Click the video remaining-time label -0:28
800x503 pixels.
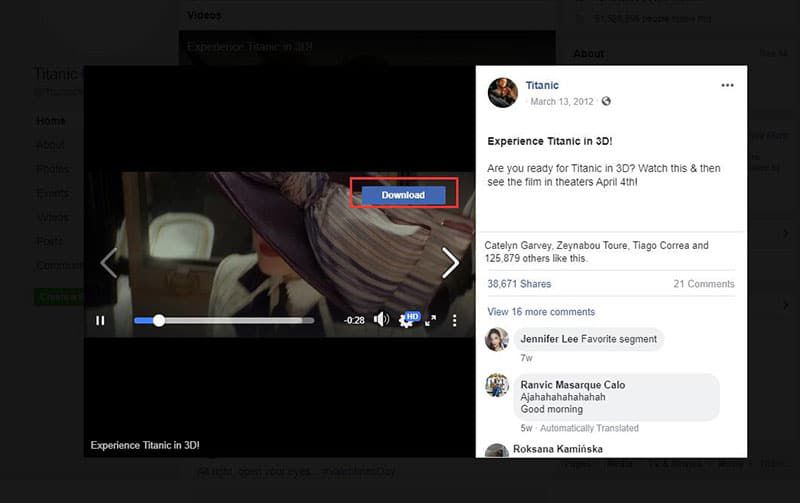354,320
